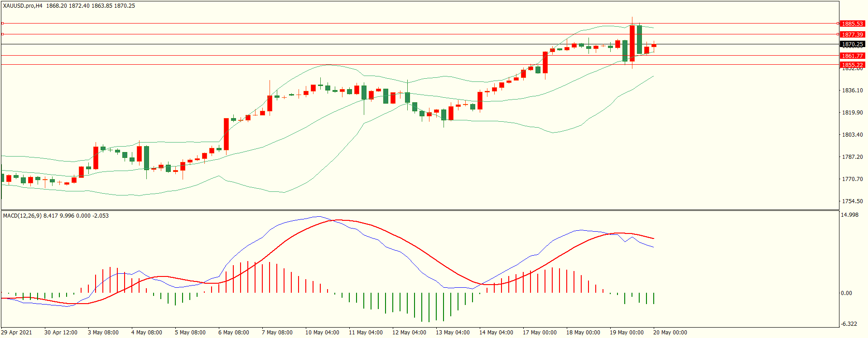Click the 0.00 MACD scale value
The height and width of the screenshot is (338, 868).
tap(847, 293)
